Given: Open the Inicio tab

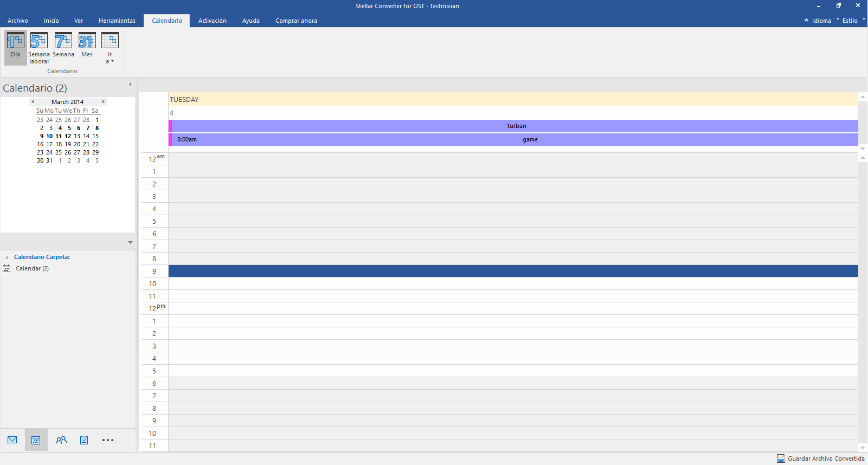Looking at the screenshot, I should pyautogui.click(x=52, y=21).
